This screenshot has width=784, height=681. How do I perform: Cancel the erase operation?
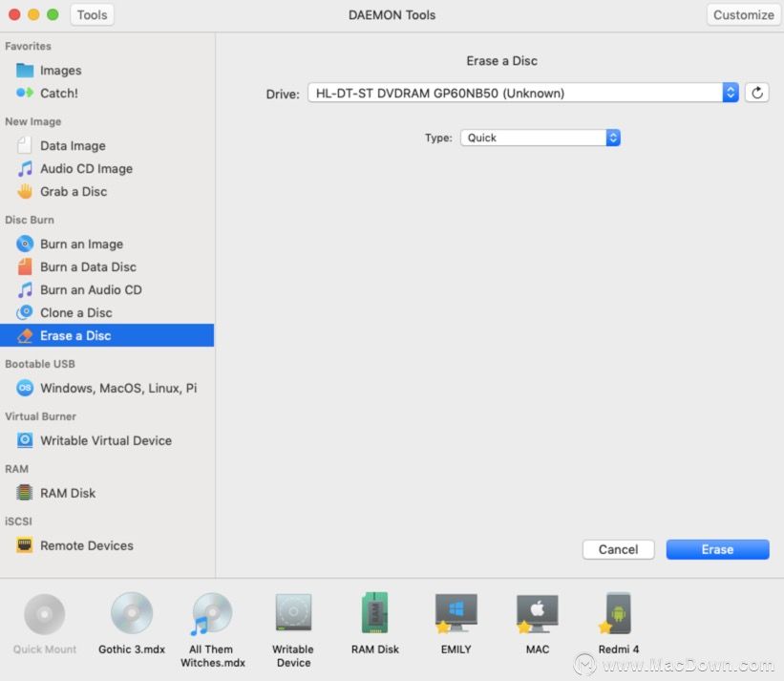(618, 549)
